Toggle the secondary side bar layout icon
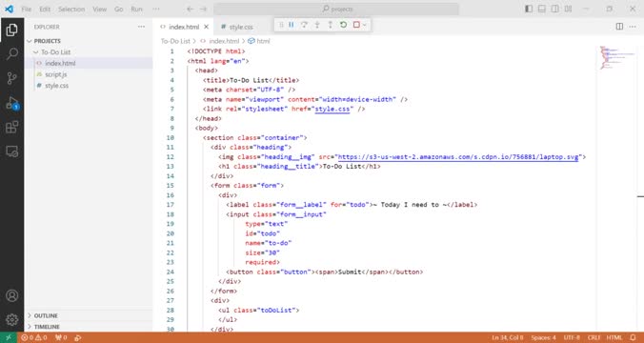Viewport: 644px width, 343px height. (554, 9)
